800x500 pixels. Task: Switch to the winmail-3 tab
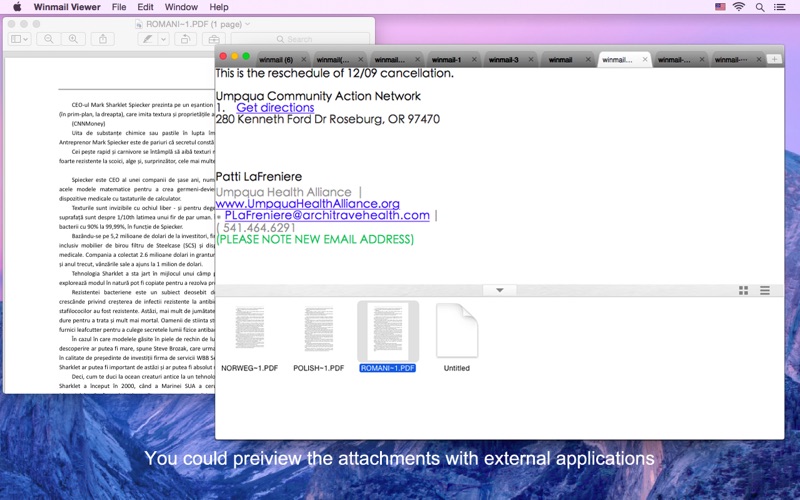[503, 60]
